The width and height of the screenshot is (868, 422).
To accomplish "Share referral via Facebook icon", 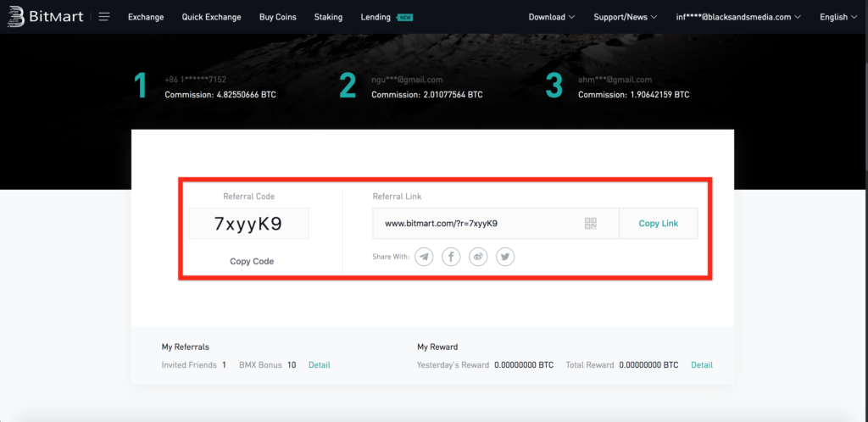I will click(451, 257).
